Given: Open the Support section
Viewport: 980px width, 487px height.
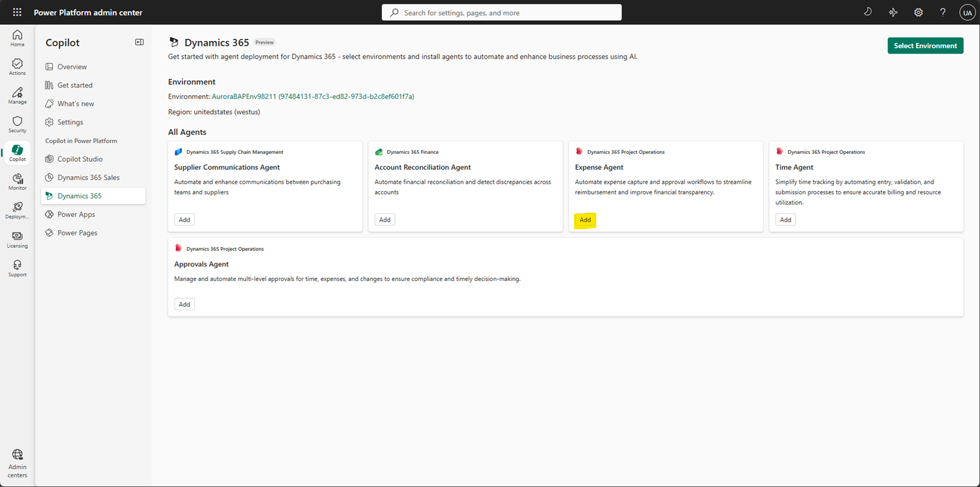Looking at the screenshot, I should [x=17, y=267].
